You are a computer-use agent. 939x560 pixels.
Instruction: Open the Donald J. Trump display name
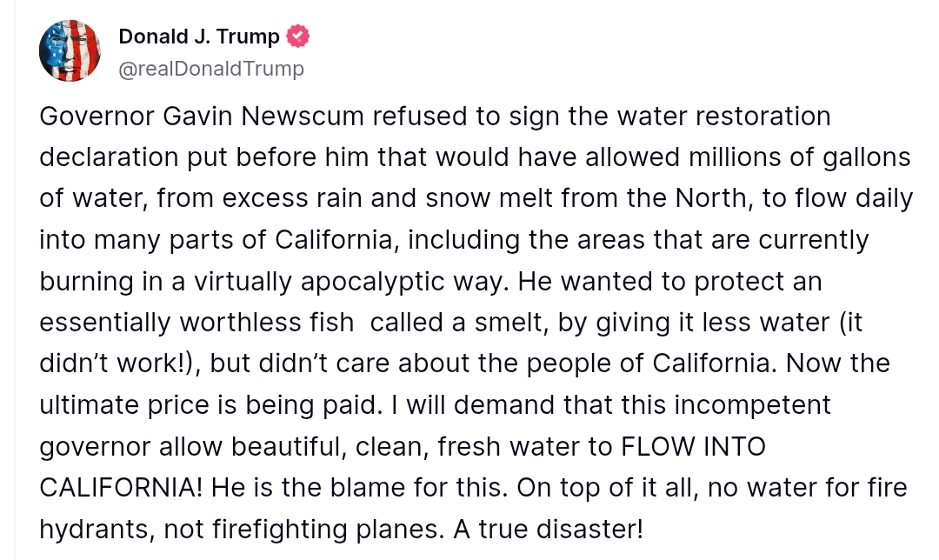click(199, 37)
